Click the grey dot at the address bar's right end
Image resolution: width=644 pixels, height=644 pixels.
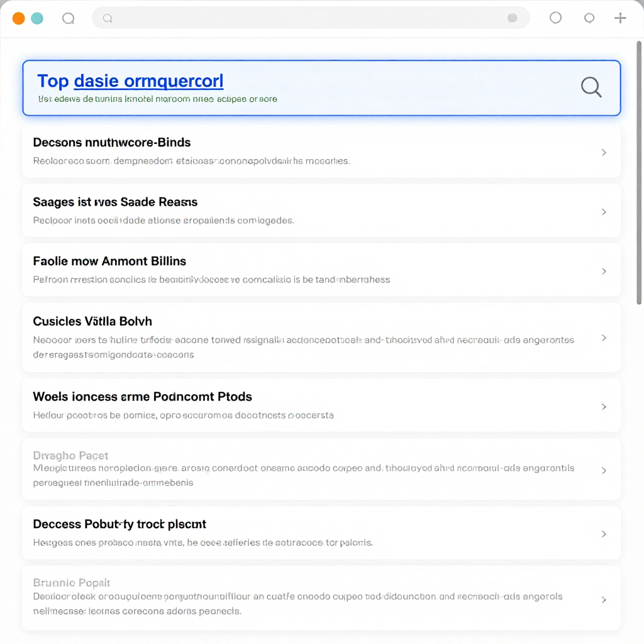click(x=513, y=18)
